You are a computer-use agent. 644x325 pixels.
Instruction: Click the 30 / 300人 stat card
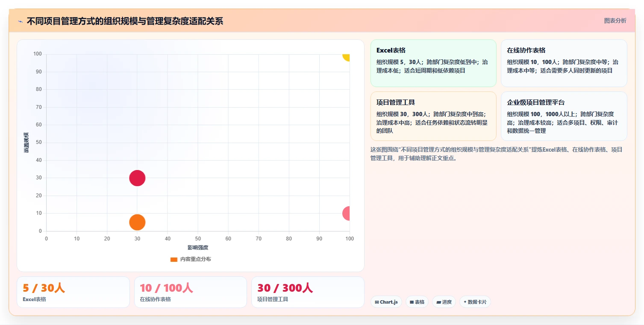coord(308,292)
